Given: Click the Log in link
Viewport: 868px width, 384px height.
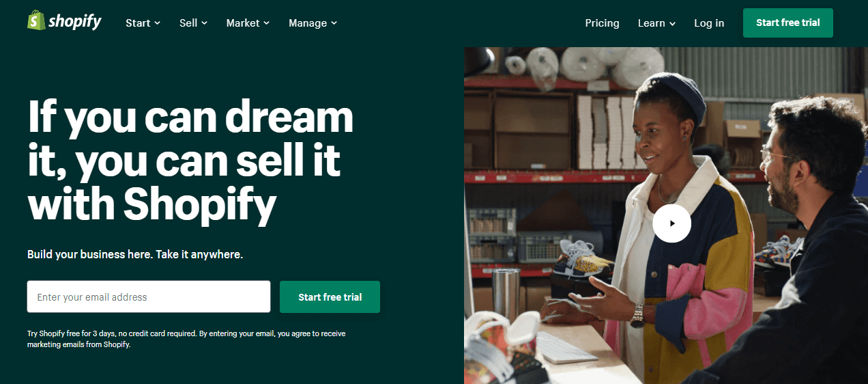Looking at the screenshot, I should tap(709, 23).
